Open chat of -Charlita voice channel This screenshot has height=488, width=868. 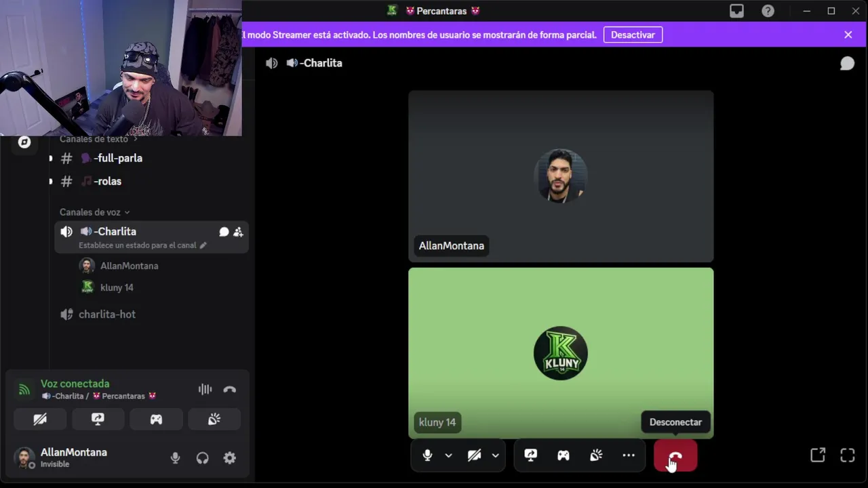click(224, 232)
